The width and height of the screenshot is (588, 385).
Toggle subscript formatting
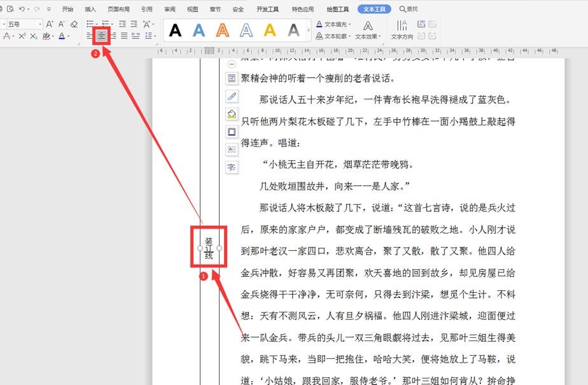[x=34, y=36]
